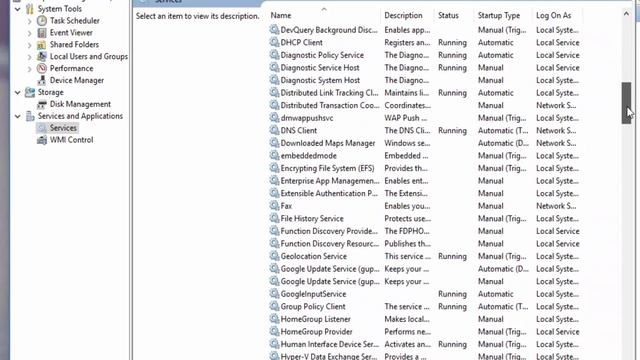Screen dimensions: 640x360
Task: Click gear icon of Geolocation Service
Action: coord(274,256)
